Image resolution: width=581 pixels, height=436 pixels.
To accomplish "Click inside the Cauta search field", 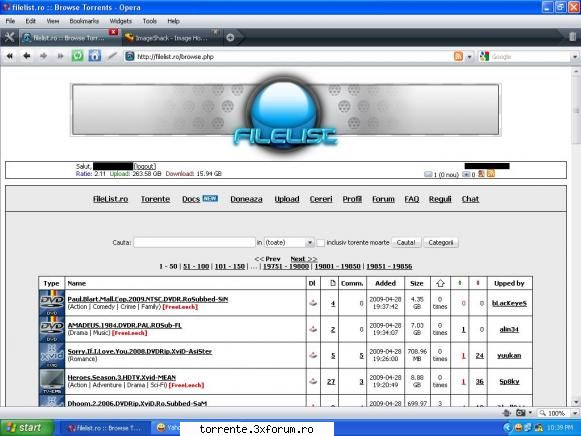I will (194, 243).
